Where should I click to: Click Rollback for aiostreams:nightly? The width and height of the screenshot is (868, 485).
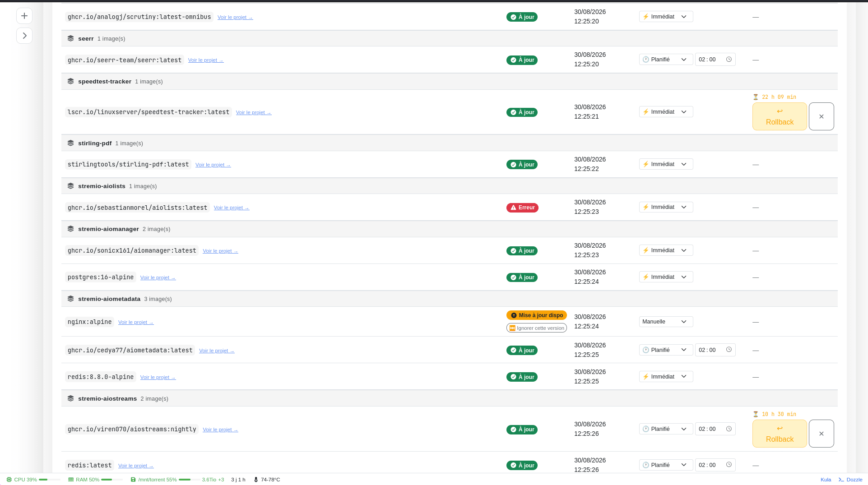tap(780, 434)
